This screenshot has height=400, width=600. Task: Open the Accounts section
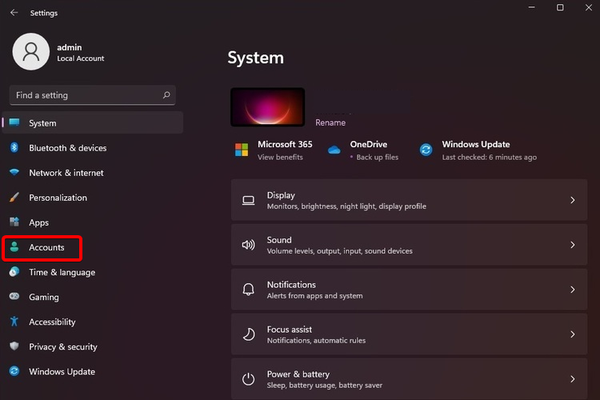tap(46, 247)
